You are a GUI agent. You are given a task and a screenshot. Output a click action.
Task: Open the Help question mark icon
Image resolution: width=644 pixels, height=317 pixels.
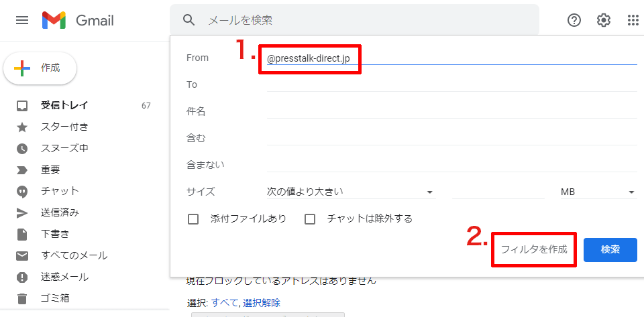click(574, 20)
